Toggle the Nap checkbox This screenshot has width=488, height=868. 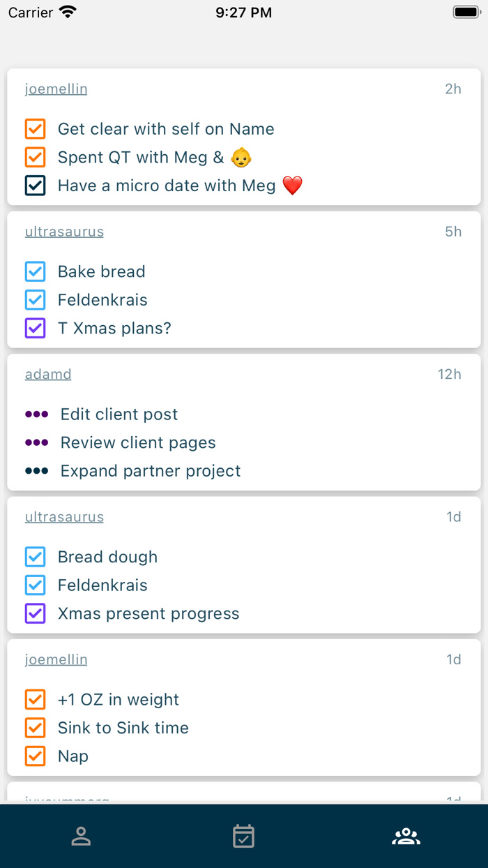pyautogui.click(x=35, y=756)
